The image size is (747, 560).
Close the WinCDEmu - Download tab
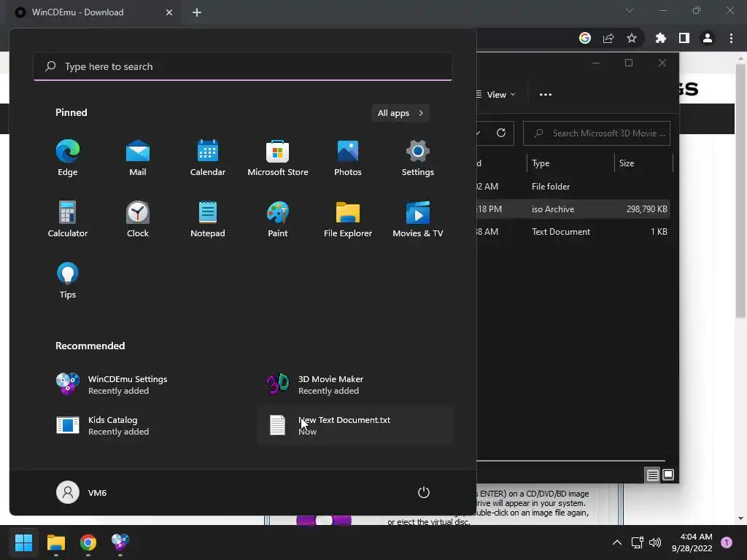click(169, 12)
